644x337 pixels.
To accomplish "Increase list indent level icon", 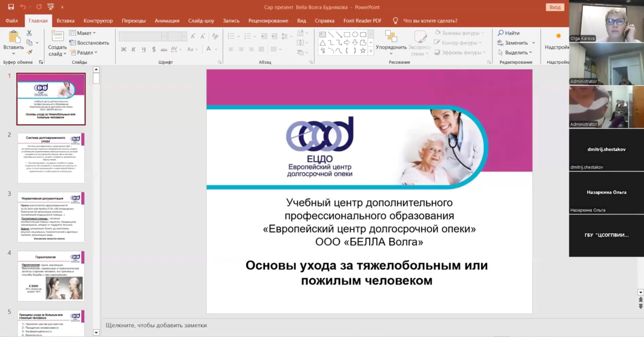I will (274, 36).
